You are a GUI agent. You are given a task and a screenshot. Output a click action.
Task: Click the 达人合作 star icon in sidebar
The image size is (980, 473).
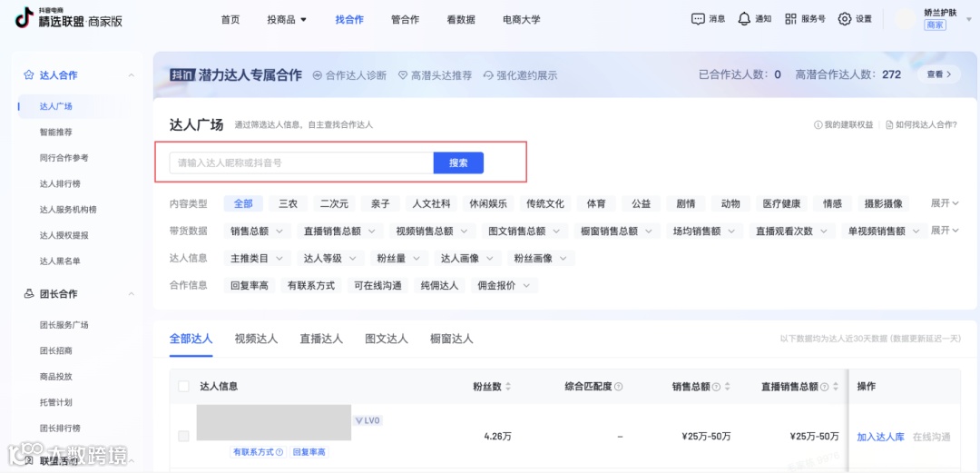pyautogui.click(x=28, y=75)
